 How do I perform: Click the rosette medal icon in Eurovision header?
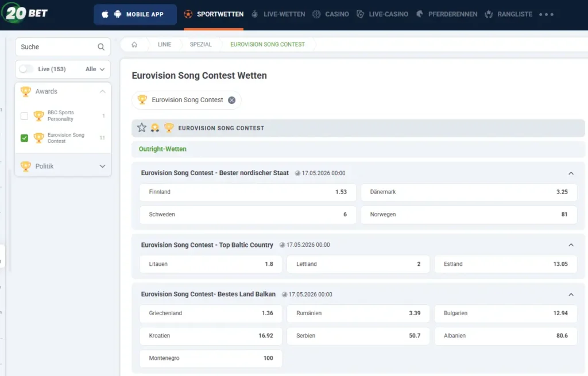[155, 128]
